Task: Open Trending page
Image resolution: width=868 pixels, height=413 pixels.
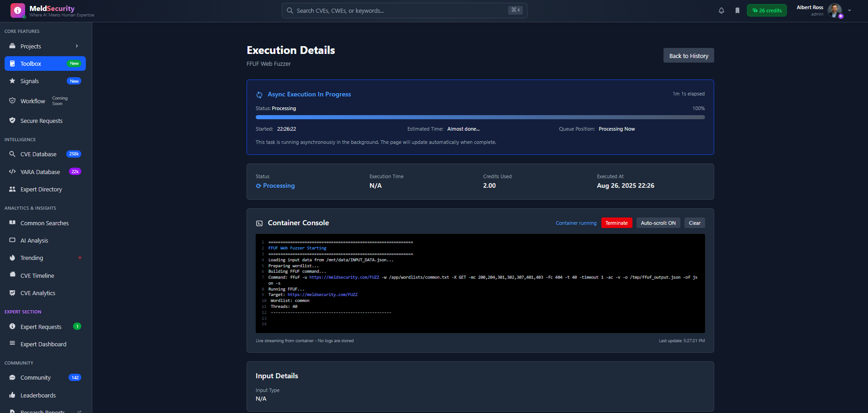Action: click(45, 258)
